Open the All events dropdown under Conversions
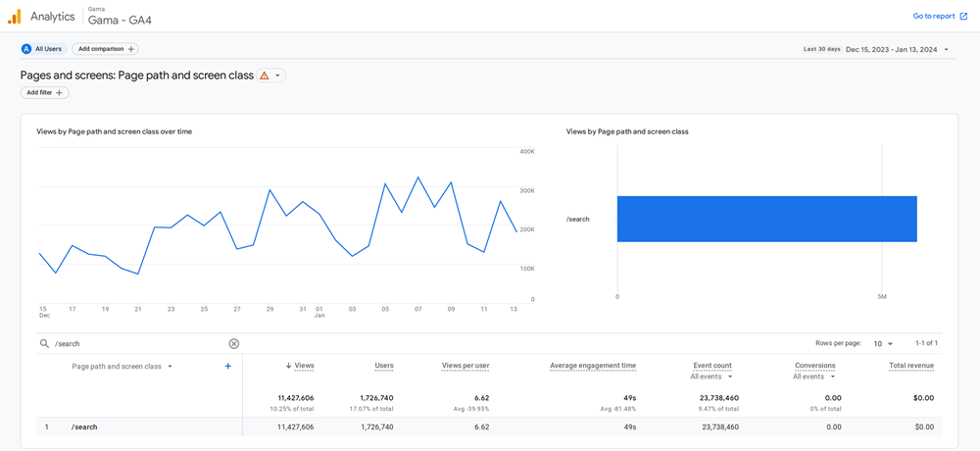This screenshot has height=451, width=980. point(814,376)
